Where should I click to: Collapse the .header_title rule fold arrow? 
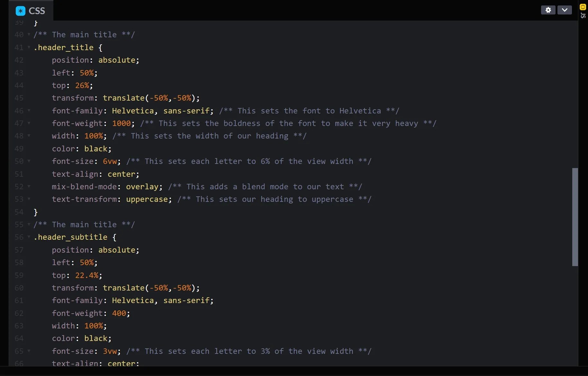coord(29,48)
